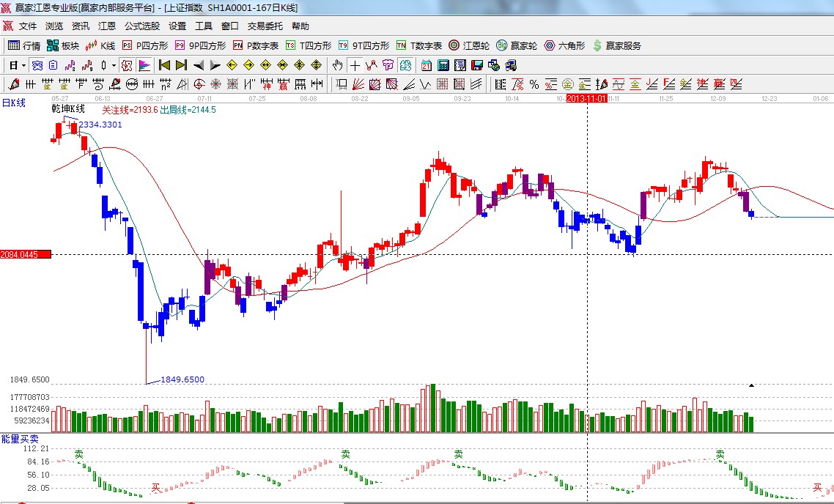
Task: Toggle the pressed flag indicator button
Action: point(144,65)
